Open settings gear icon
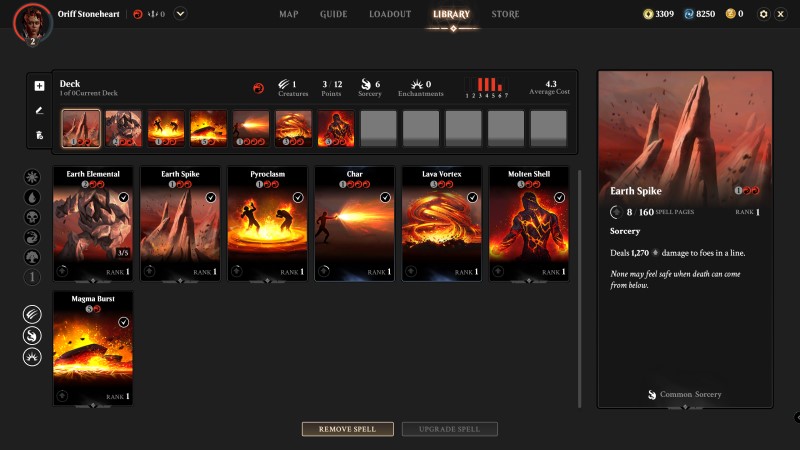 pyautogui.click(x=763, y=14)
